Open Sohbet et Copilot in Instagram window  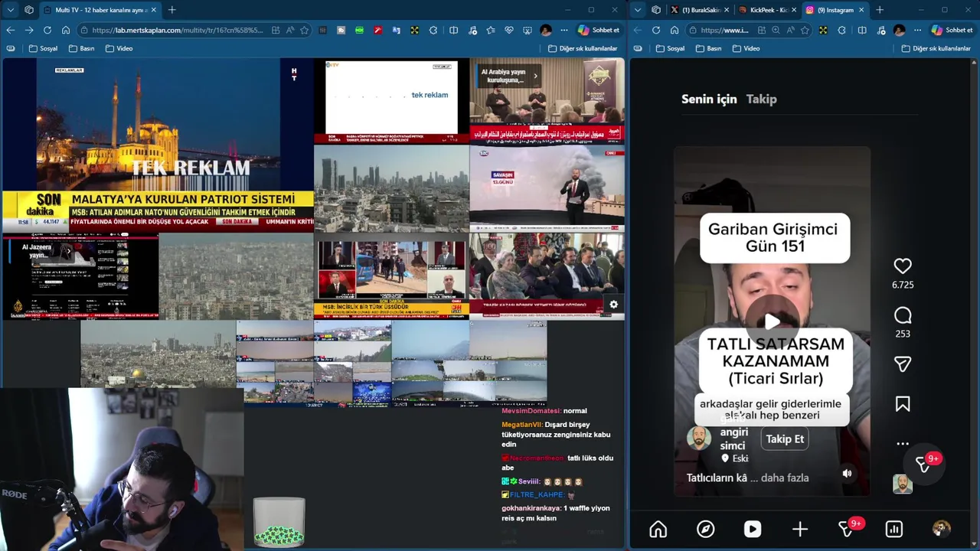952,31
